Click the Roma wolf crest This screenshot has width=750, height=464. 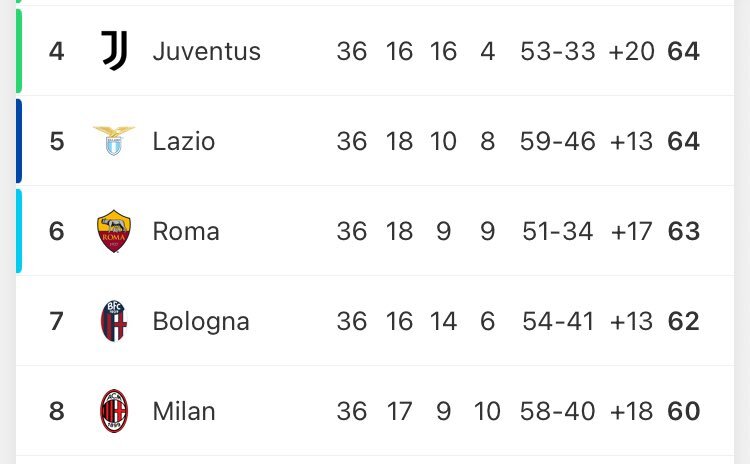[114, 231]
